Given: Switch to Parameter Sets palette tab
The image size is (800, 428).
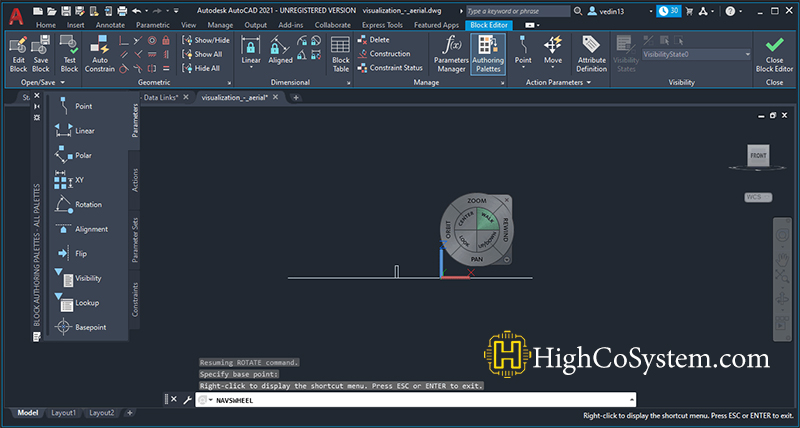Looking at the screenshot, I should click(x=135, y=240).
